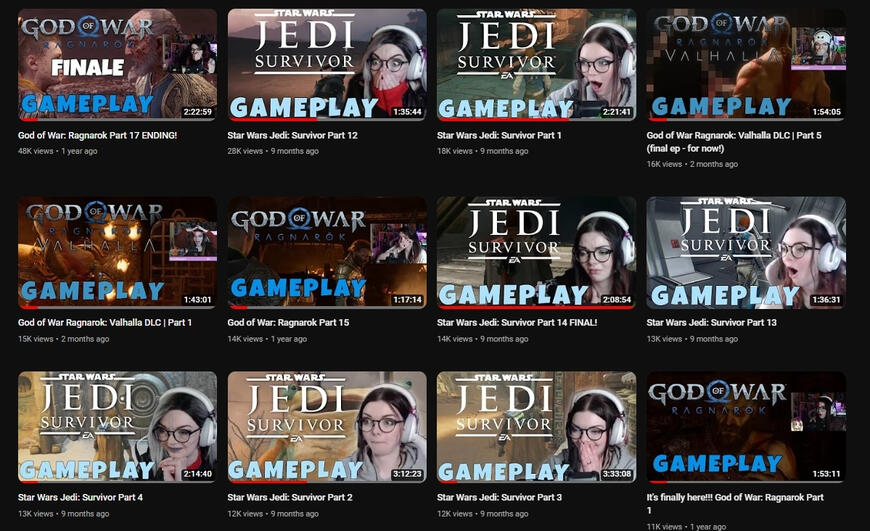Select the "Star Wars Jedi: Survivor Part 2" title
This screenshot has height=531, width=870.
pyautogui.click(x=290, y=497)
